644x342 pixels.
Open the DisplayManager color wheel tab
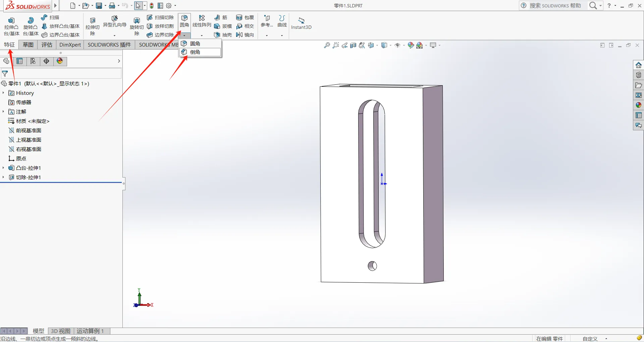click(x=60, y=61)
